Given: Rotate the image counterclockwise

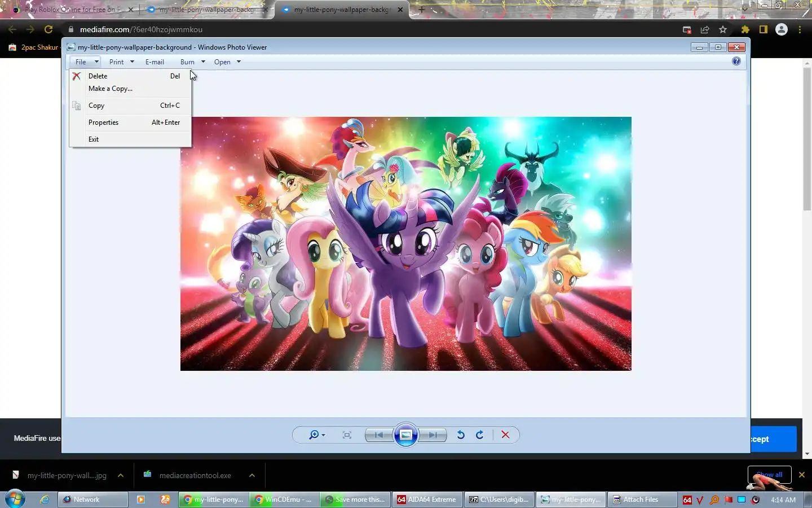Looking at the screenshot, I should click(461, 435).
